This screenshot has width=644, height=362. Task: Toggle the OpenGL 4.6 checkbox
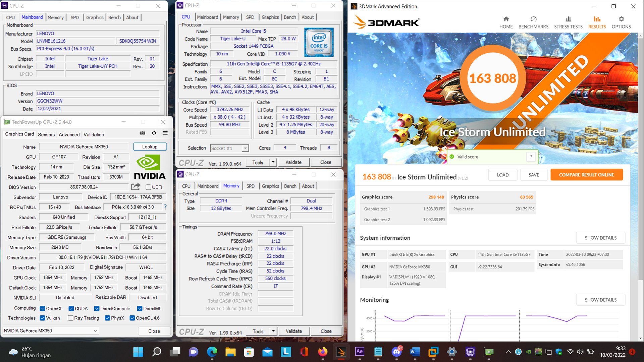coord(132,318)
